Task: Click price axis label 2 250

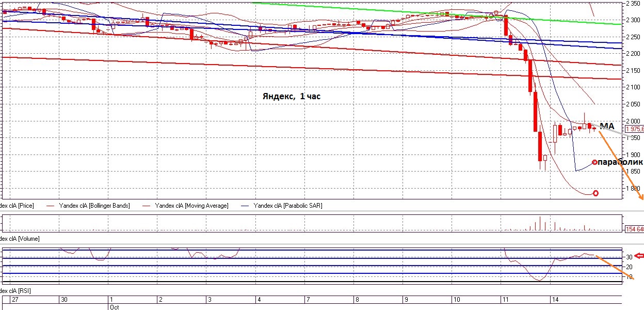Action: click(x=634, y=37)
